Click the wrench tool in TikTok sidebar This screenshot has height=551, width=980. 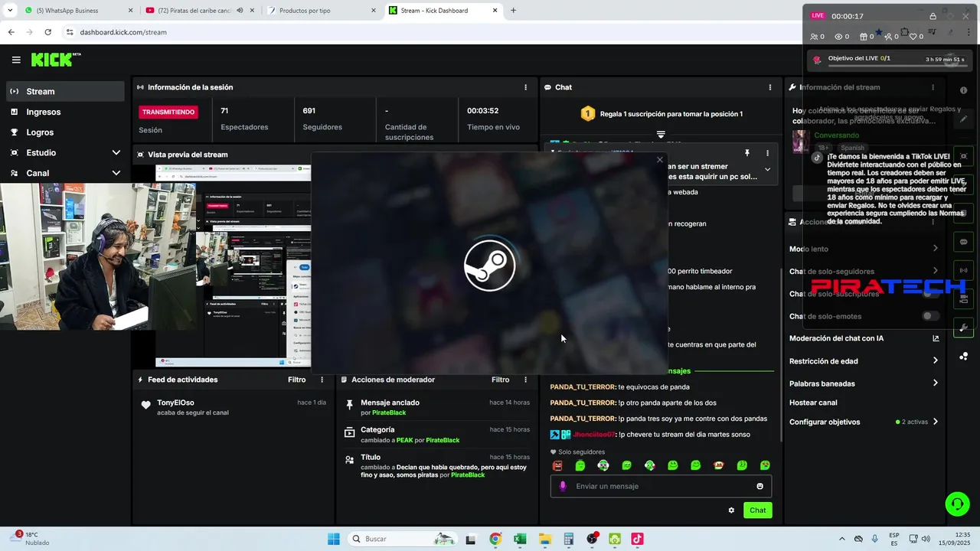click(963, 328)
